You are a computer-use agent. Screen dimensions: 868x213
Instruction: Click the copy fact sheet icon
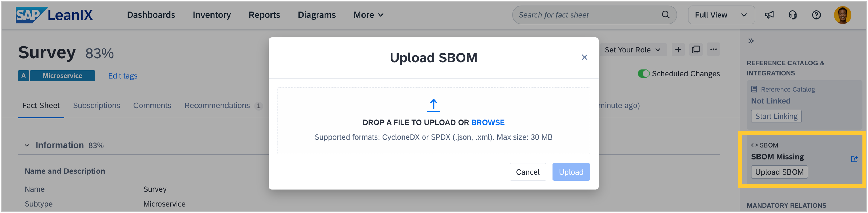tap(695, 50)
